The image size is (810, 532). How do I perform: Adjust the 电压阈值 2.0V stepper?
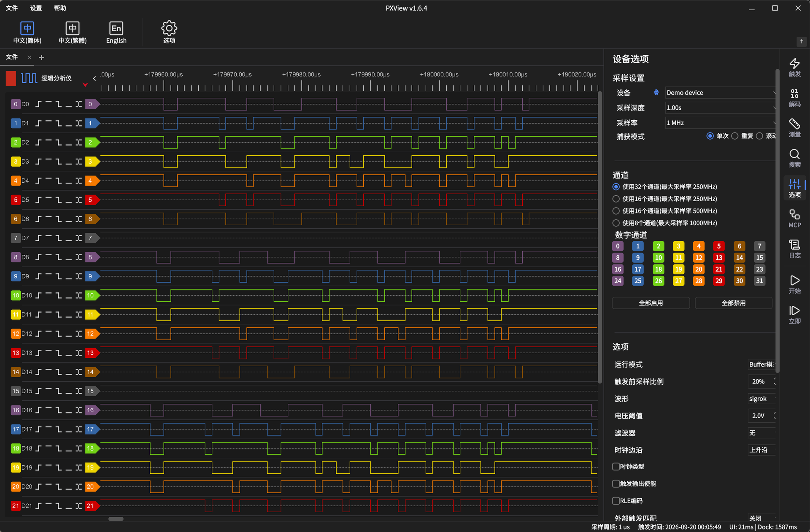[761, 416]
